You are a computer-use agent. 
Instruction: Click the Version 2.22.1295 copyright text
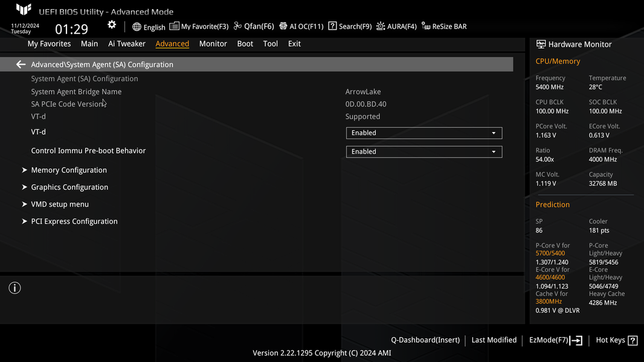pos(321,353)
